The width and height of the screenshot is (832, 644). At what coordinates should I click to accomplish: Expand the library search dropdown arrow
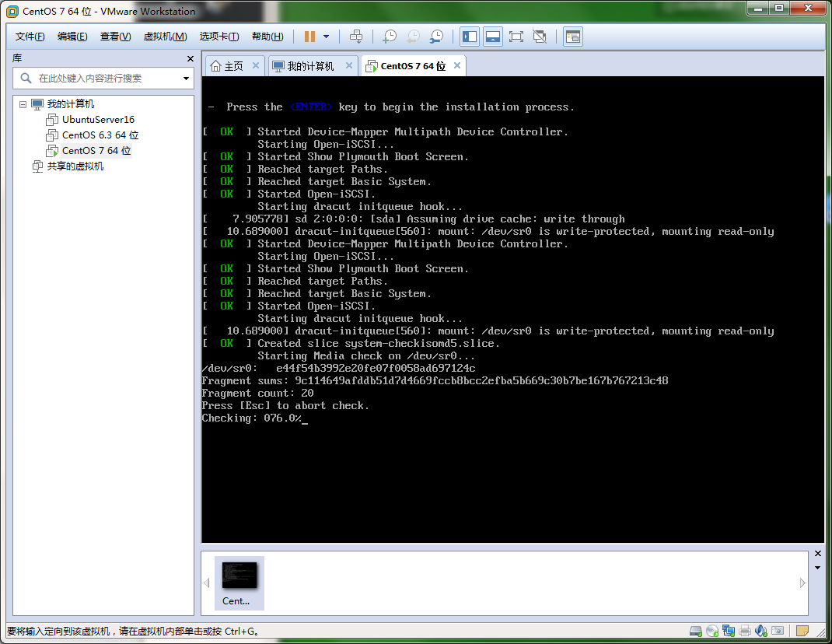click(x=186, y=79)
